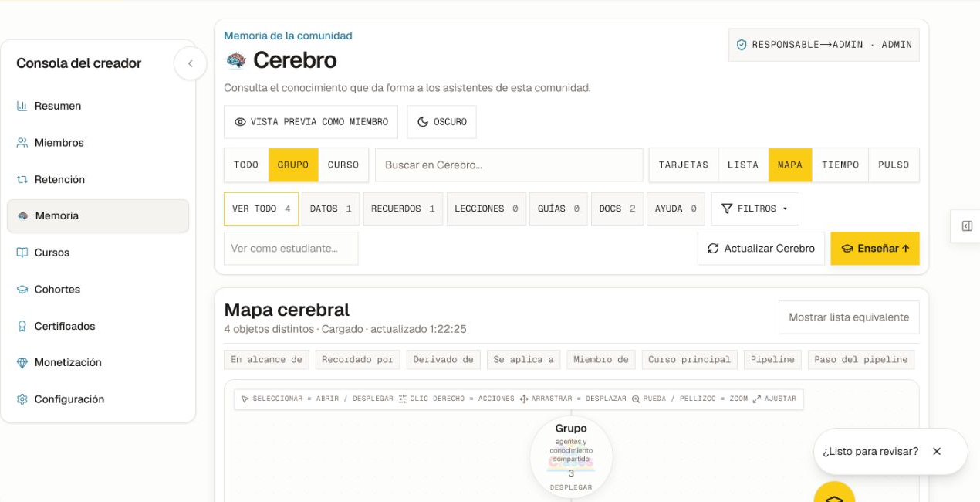Click the brain emoji beside Cerebro title
This screenshot has width=980, height=502.
point(235,60)
